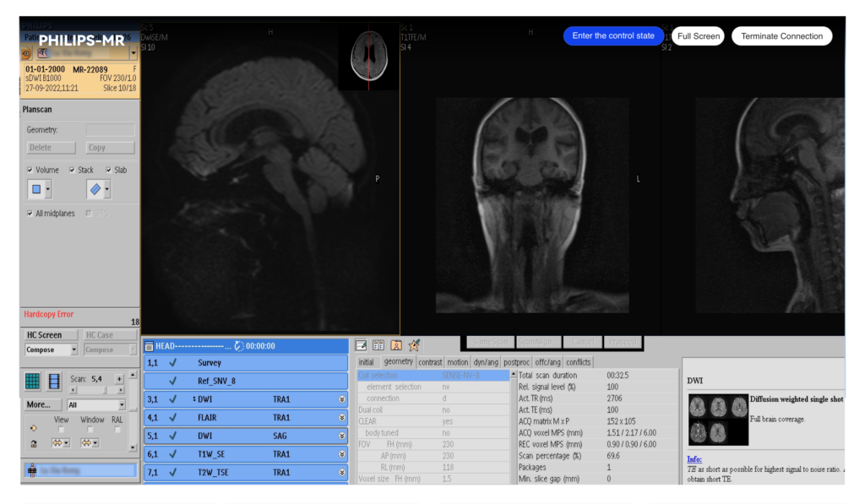
Task: Click the patient portrait toolbar icon
Action: 396,345
